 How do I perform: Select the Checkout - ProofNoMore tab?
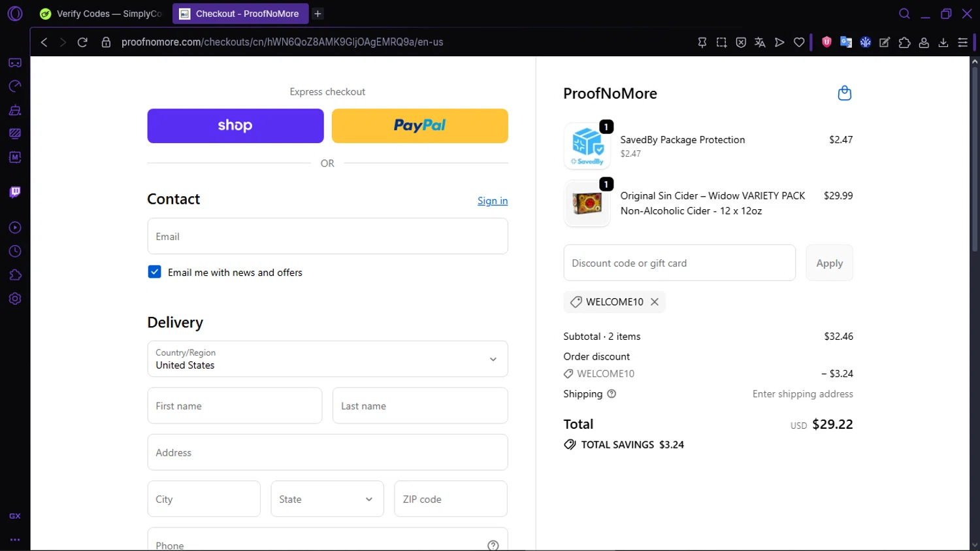coord(240,14)
